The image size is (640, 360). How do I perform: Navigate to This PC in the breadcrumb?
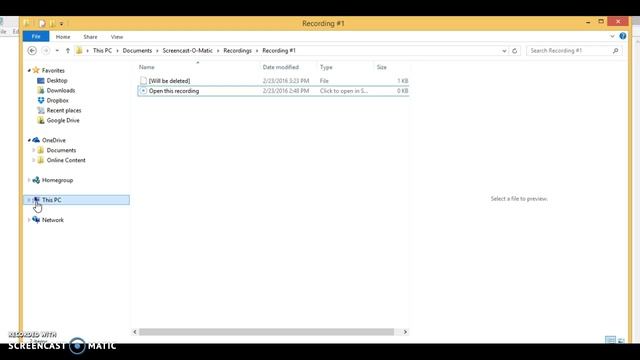pos(102,51)
